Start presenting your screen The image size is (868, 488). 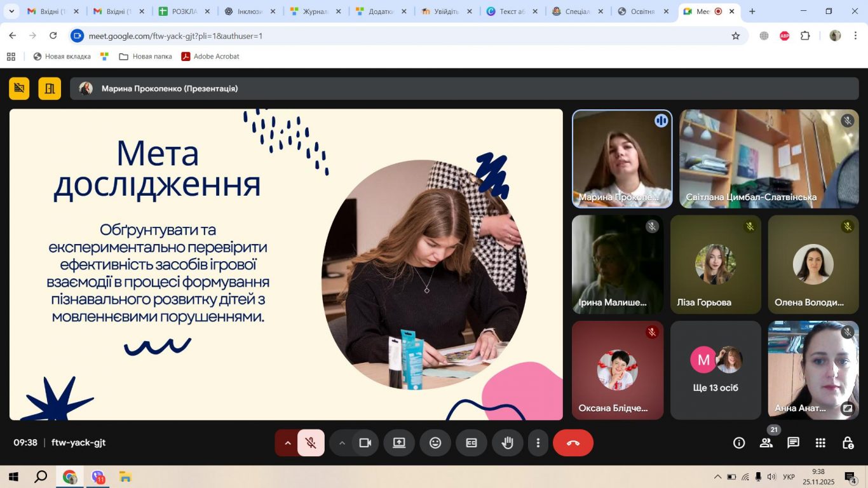pyautogui.click(x=399, y=443)
